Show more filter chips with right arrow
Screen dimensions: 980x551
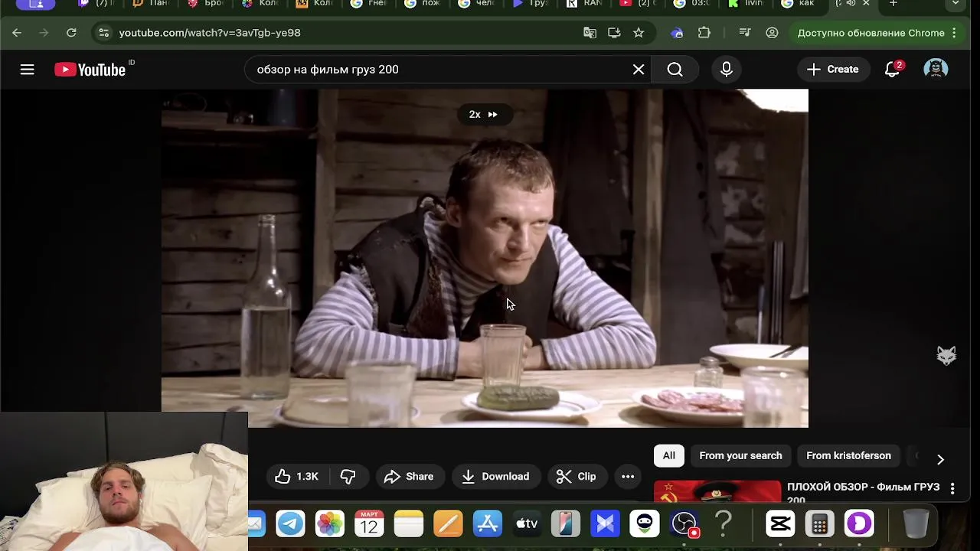pos(940,459)
